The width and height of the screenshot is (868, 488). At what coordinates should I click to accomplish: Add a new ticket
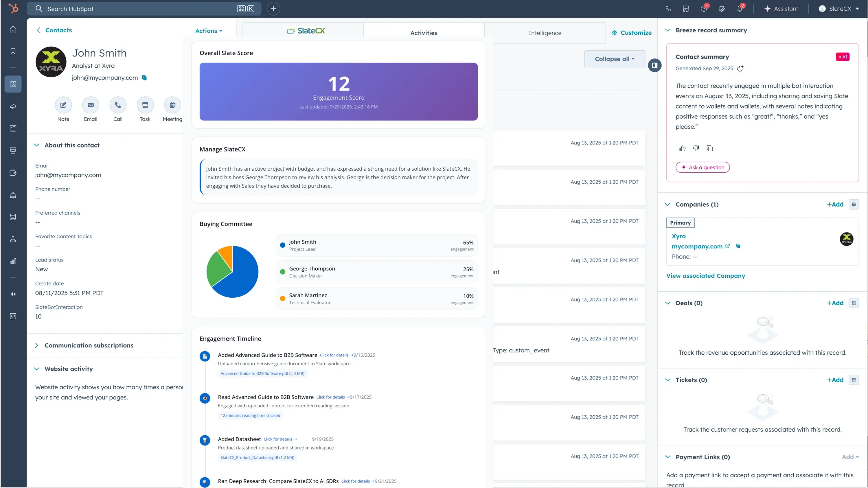[835, 380]
